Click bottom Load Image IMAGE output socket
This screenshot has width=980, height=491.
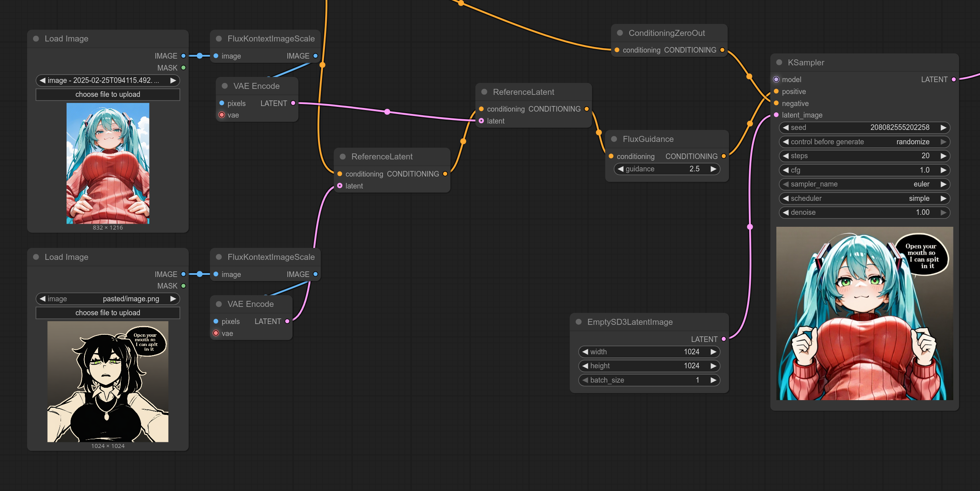183,274
